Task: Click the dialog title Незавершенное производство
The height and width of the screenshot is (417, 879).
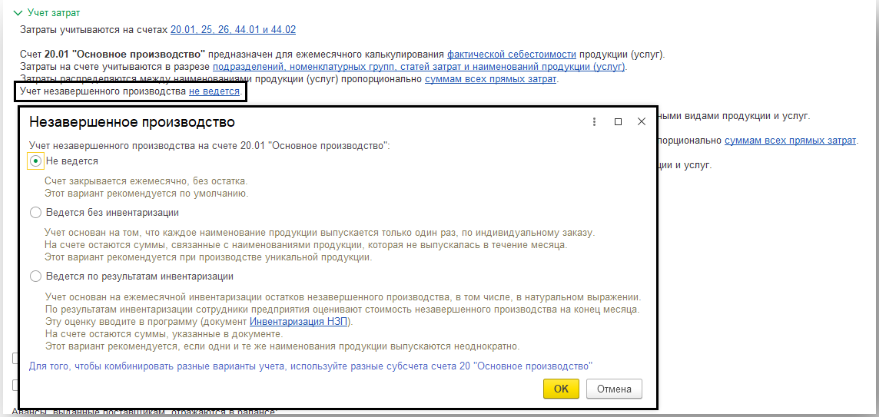Action: pyautogui.click(x=132, y=122)
